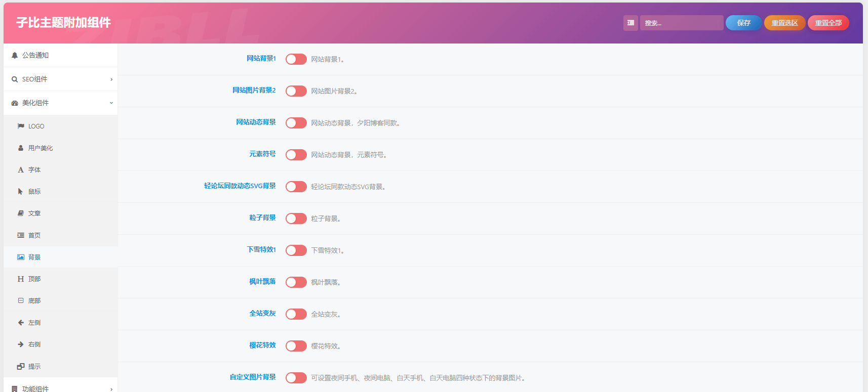Click the 网站动态背景 label
The width and height of the screenshot is (868, 392).
point(256,122)
